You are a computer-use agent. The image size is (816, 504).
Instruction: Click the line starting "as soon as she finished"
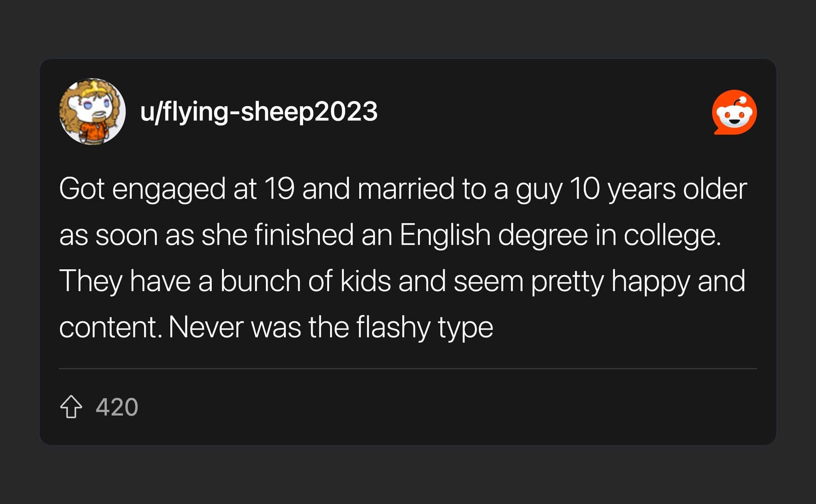(390, 235)
